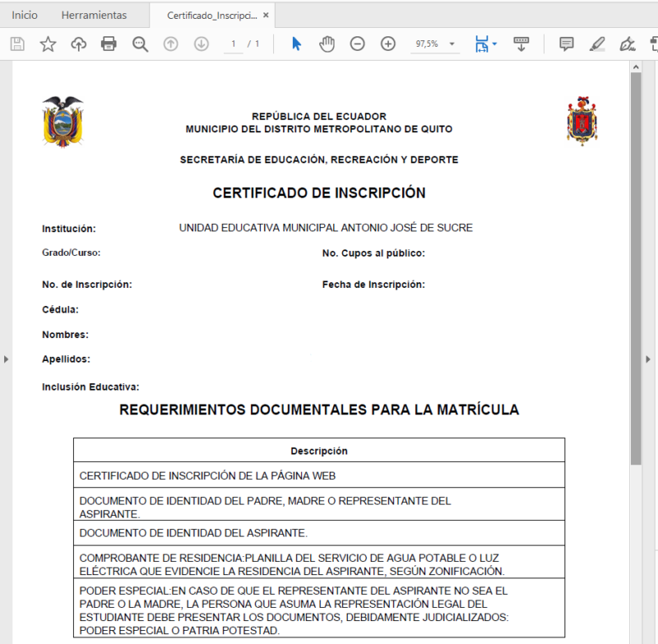
Task: Print the document with printer icon
Action: click(109, 44)
